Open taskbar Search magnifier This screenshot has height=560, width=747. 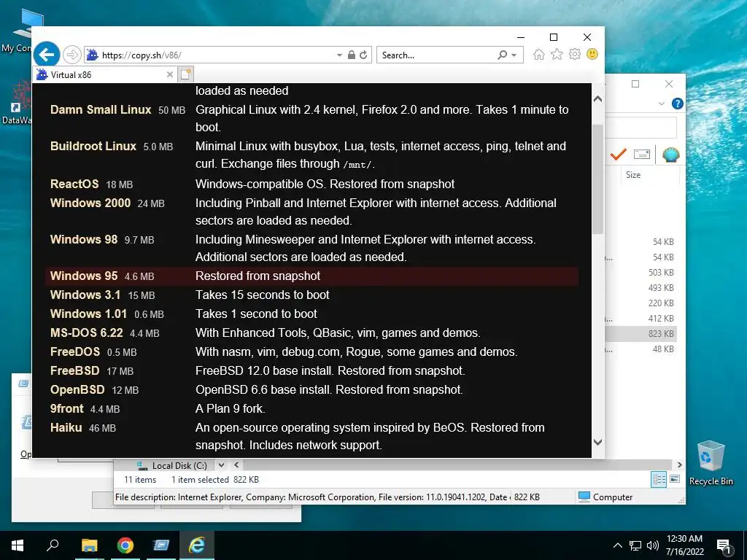53,545
